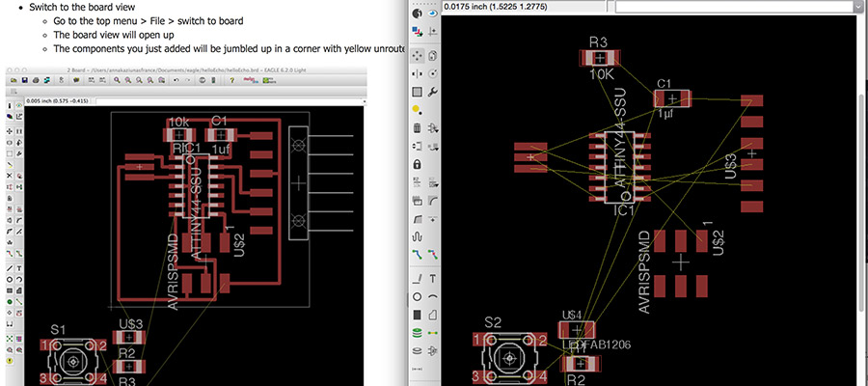Screen dimensions: 868x386
Task: Select Dimension tool in right EAGLE window
Action: 418,370
